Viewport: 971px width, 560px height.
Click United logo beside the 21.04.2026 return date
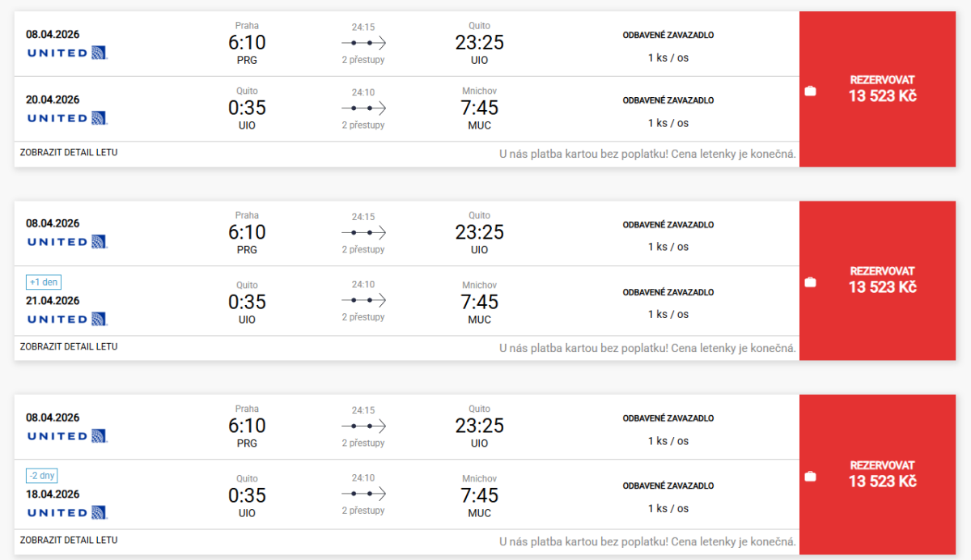(67, 319)
